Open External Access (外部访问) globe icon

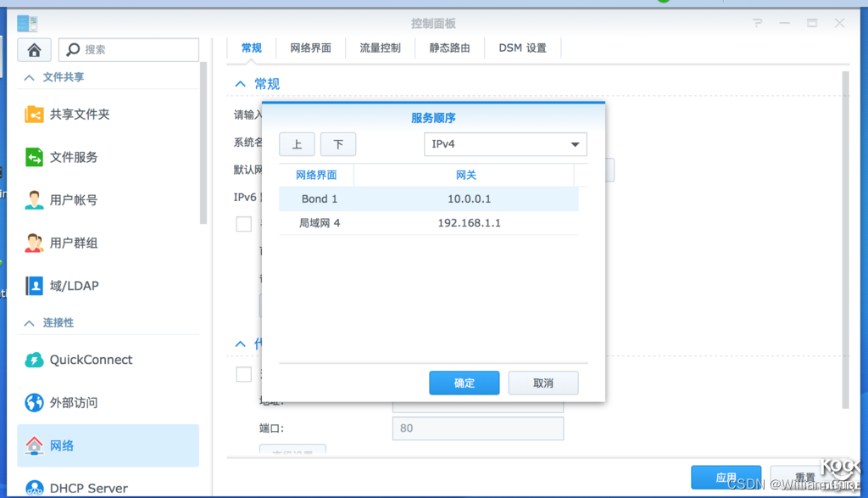click(x=35, y=402)
